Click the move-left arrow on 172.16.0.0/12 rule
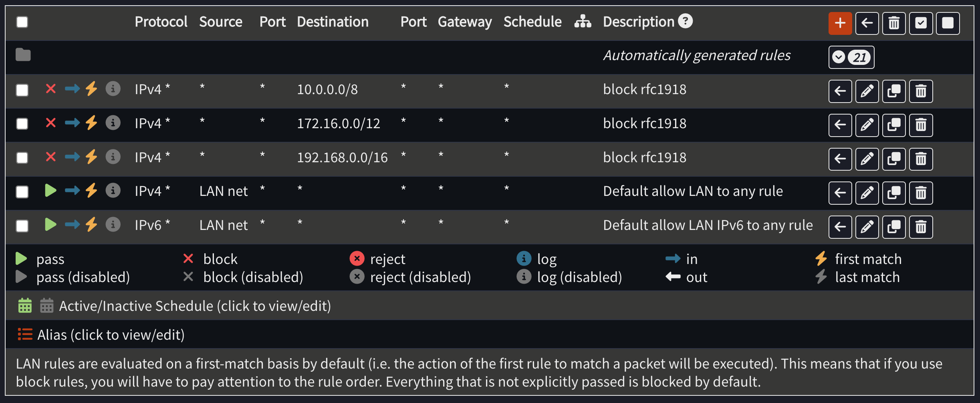 click(840, 125)
